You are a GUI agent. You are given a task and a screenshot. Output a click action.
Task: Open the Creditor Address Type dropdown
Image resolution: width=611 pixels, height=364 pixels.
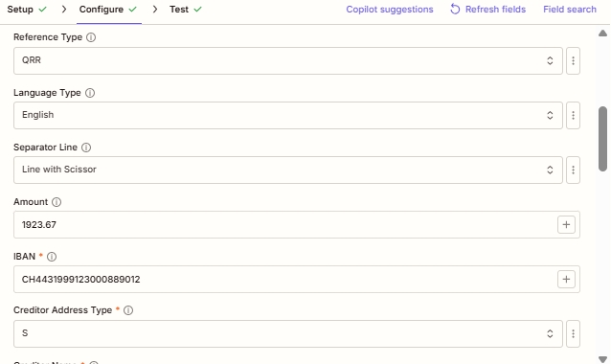(288, 333)
